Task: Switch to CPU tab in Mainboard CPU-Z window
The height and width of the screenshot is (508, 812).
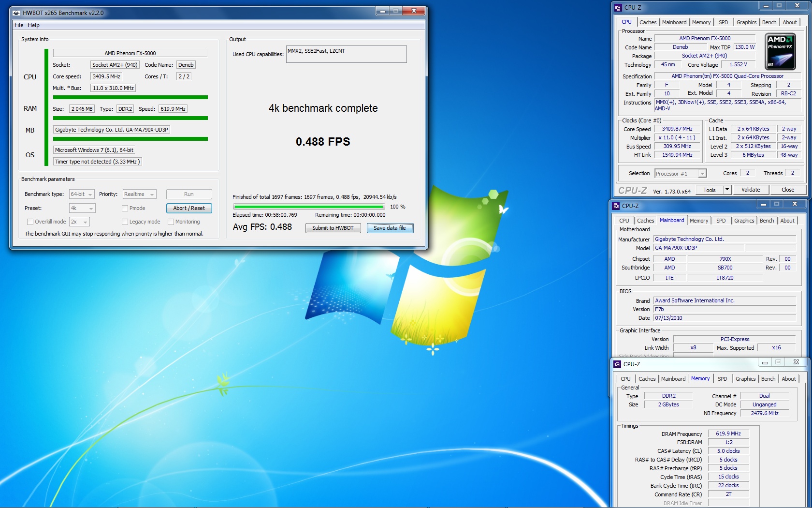Action: pos(624,221)
